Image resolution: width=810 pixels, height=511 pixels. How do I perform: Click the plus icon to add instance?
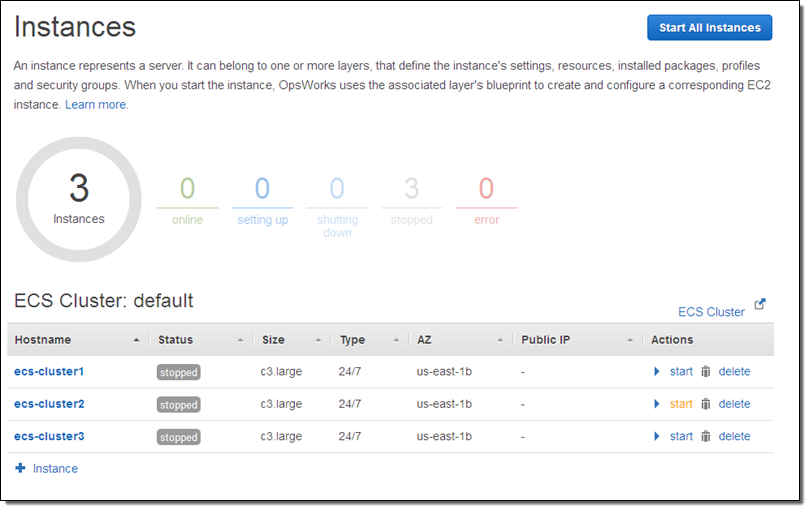click(x=20, y=468)
